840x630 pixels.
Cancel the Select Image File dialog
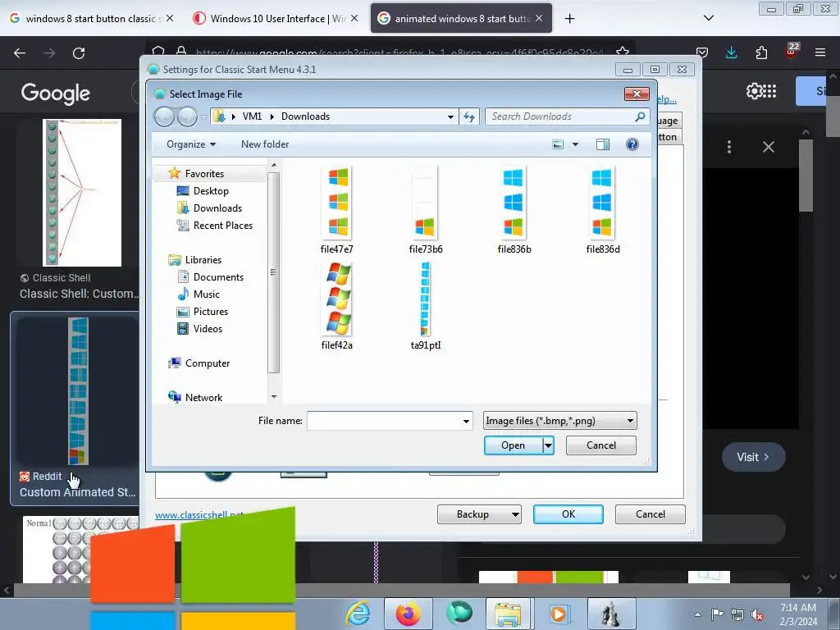(x=601, y=445)
